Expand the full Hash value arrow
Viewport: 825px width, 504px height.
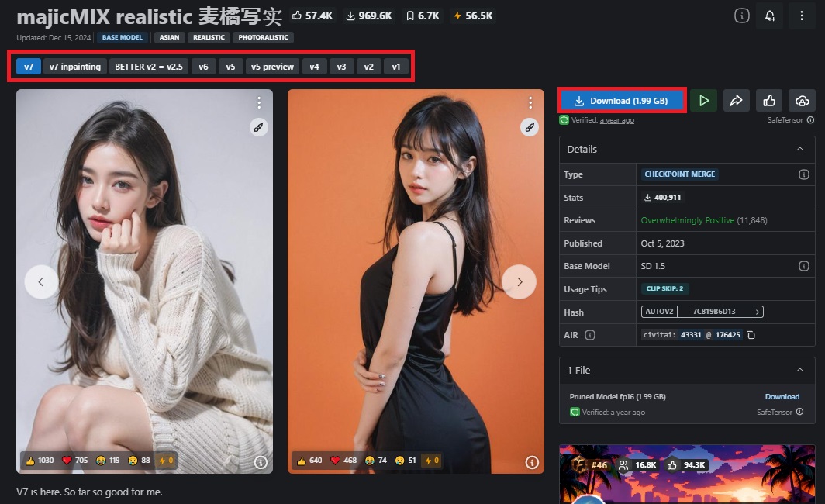757,312
